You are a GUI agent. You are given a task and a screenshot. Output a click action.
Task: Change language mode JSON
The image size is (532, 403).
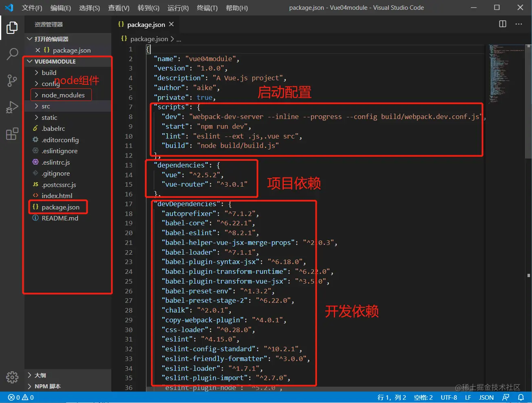[x=486, y=397]
